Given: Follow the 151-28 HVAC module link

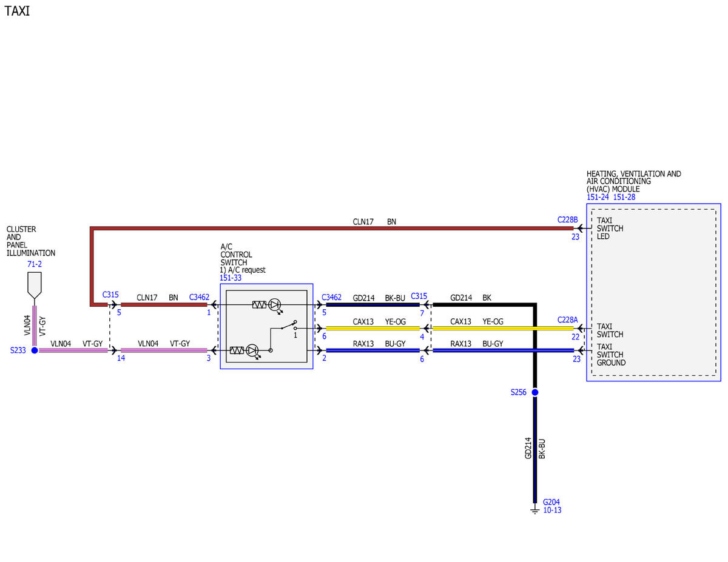Looking at the screenshot, I should tap(624, 197).
